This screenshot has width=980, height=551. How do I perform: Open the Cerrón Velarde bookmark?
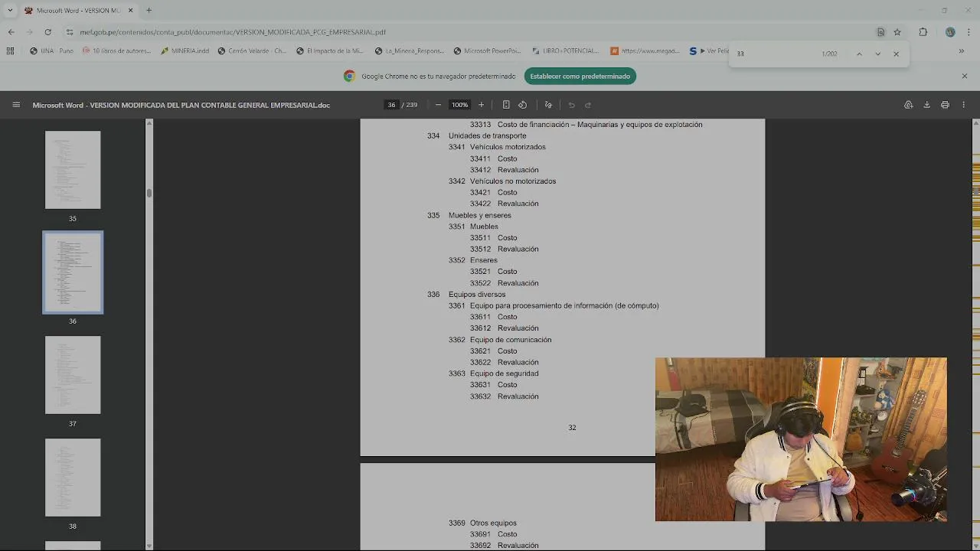coord(252,51)
